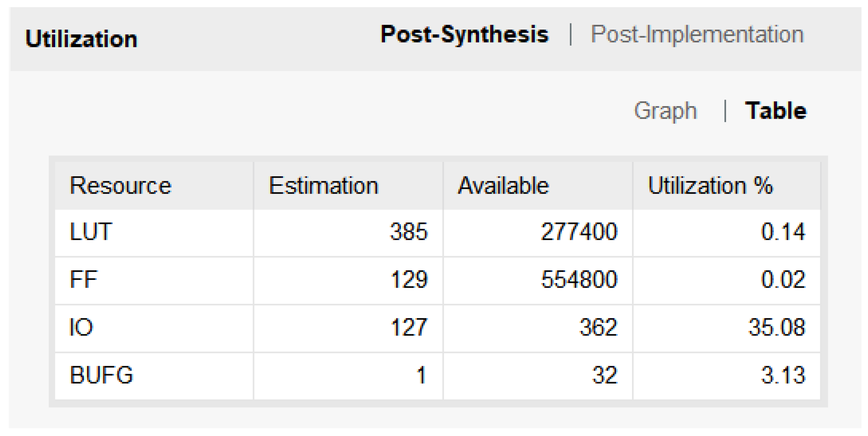
Task: Click available value 277400
Action: 579,232
